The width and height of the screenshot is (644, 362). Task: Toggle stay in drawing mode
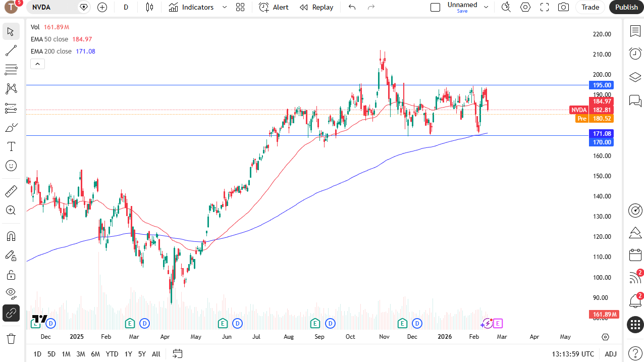tap(11, 255)
